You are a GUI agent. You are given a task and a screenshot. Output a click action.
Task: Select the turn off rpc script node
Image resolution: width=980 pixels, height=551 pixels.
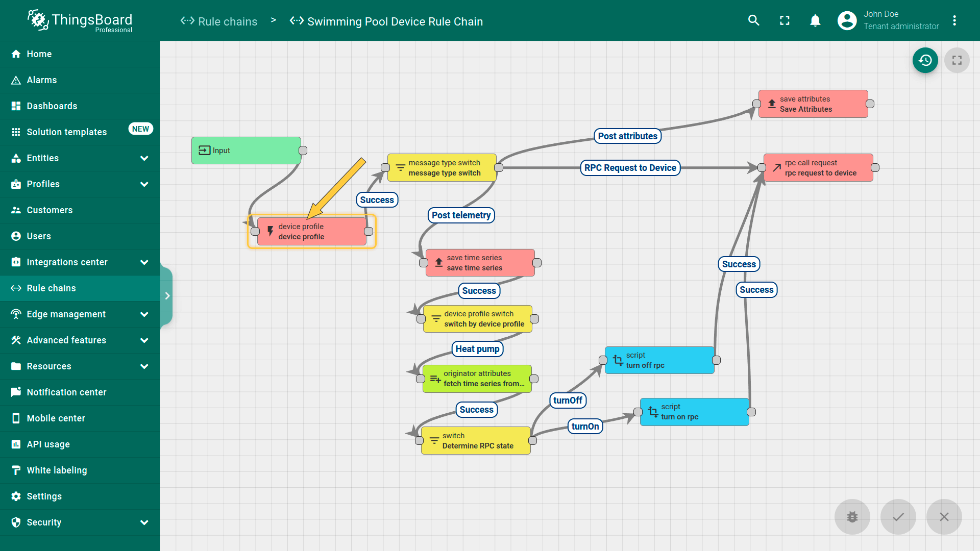point(659,360)
